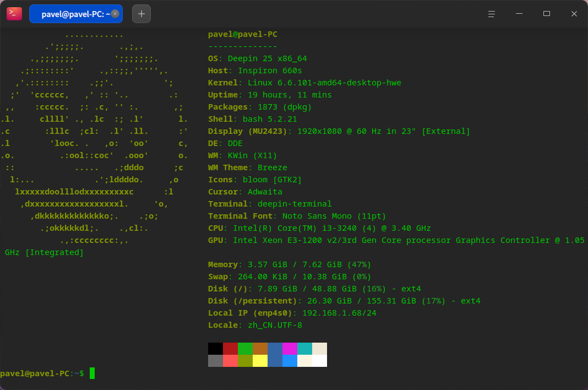Click the yellow color swatch
This screenshot has width=588, height=390.
(x=260, y=361)
